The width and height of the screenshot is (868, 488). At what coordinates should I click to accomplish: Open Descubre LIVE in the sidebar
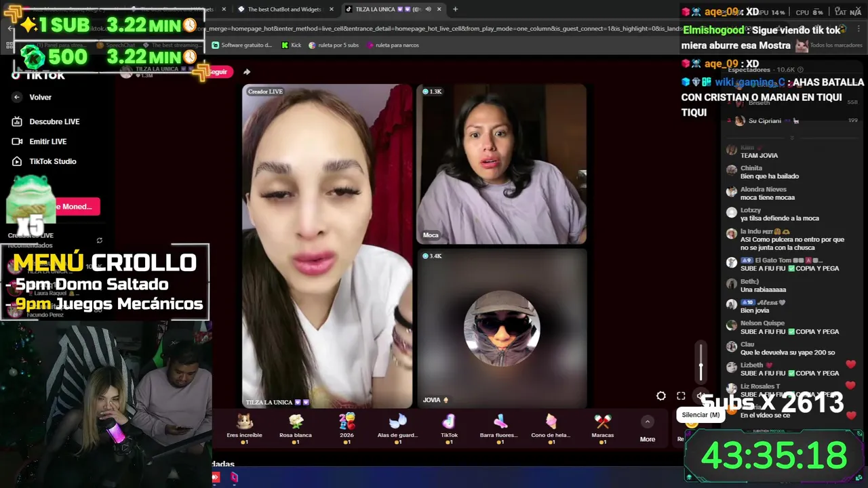coord(46,121)
